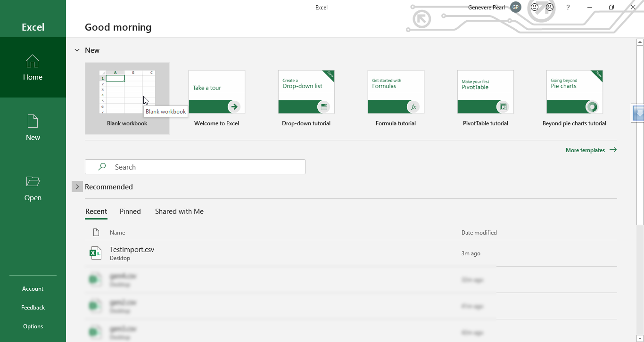Click the scrollbar down arrow

point(640,338)
